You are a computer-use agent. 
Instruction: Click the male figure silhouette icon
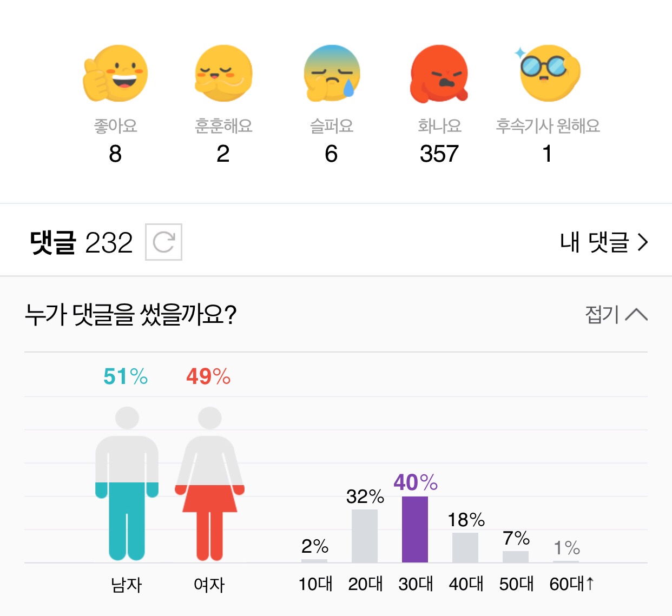(127, 483)
